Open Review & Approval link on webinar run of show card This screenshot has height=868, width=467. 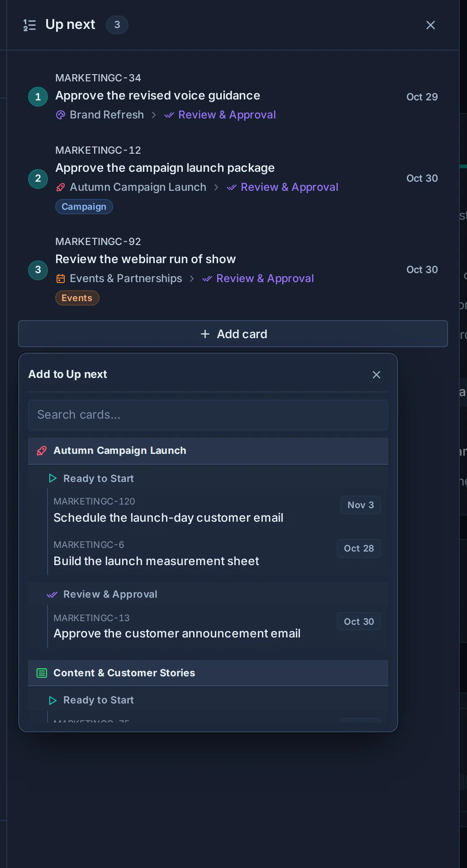coord(265,279)
